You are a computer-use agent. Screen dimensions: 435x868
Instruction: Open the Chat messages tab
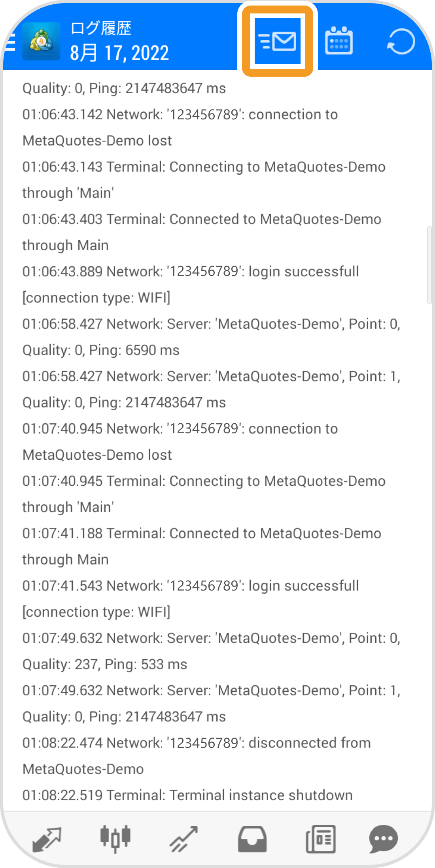tap(383, 839)
